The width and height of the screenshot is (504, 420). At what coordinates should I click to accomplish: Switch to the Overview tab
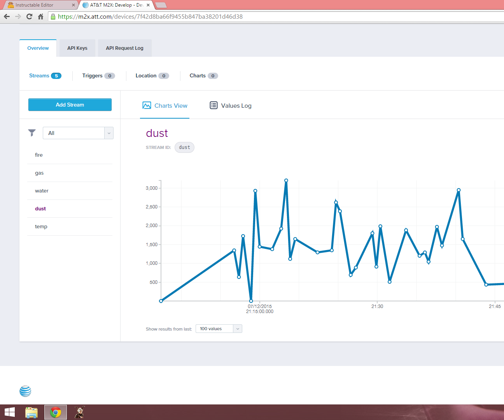(38, 48)
